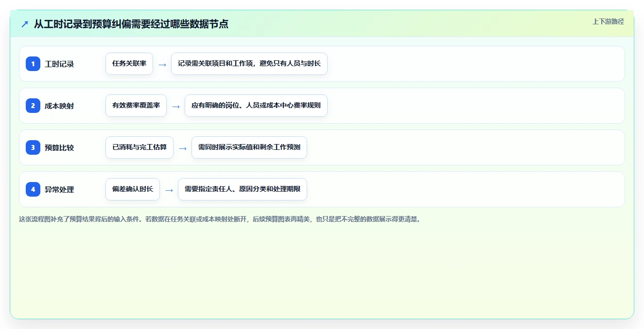Click the arrow icon beside the title

(x=25, y=24)
